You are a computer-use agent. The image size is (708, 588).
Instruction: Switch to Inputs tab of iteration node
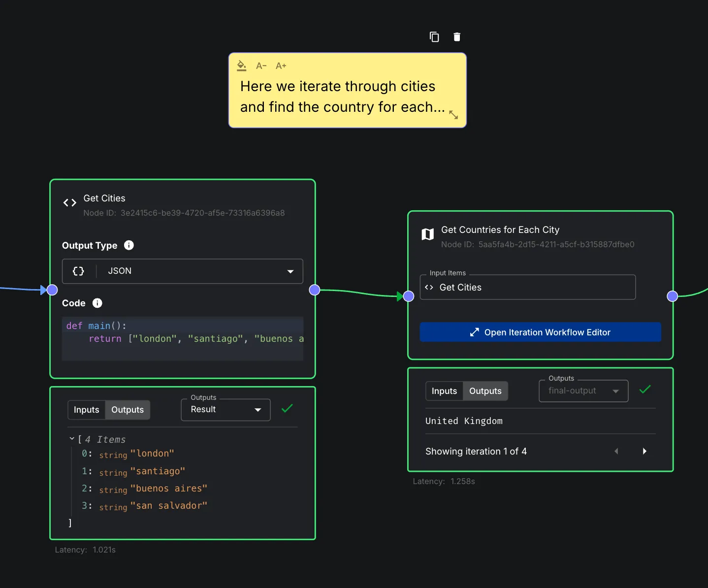click(445, 391)
